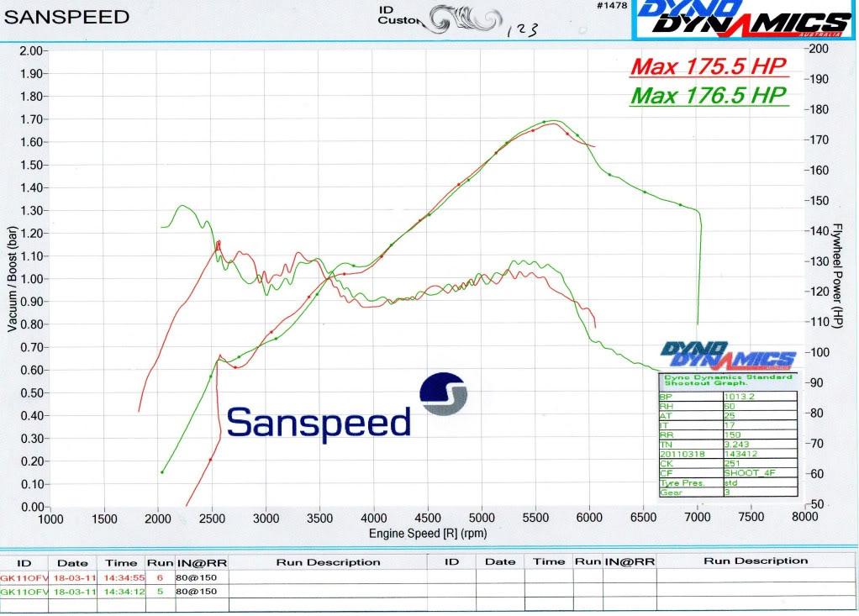The image size is (859, 616).
Task: Click the 180 tick on the power axis
Action: click(819, 109)
